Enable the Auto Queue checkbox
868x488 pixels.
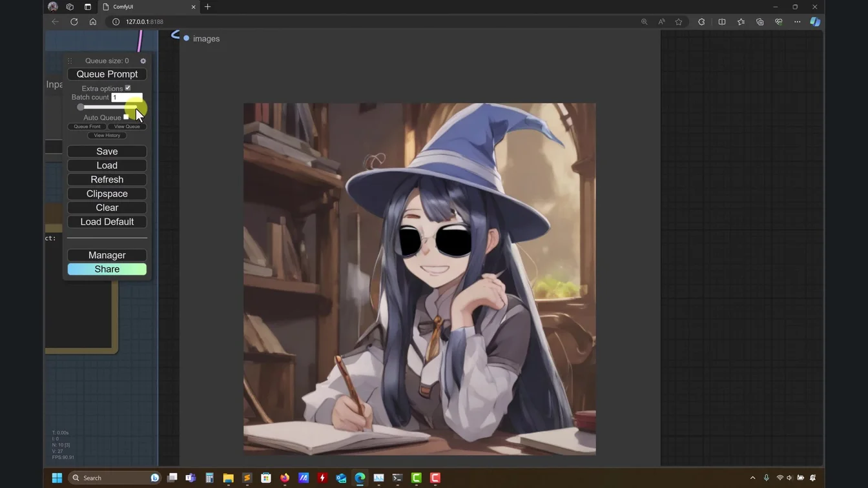(x=126, y=117)
